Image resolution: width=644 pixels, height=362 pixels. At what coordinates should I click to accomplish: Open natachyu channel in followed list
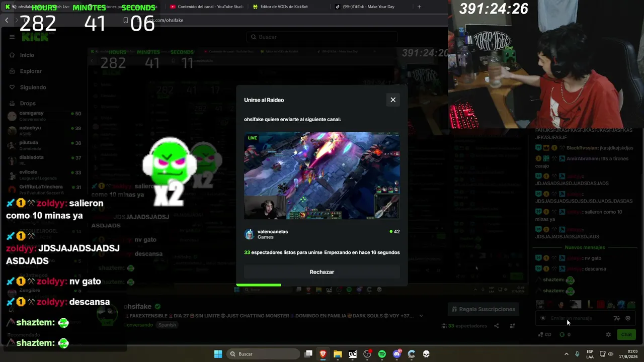[x=44, y=130]
